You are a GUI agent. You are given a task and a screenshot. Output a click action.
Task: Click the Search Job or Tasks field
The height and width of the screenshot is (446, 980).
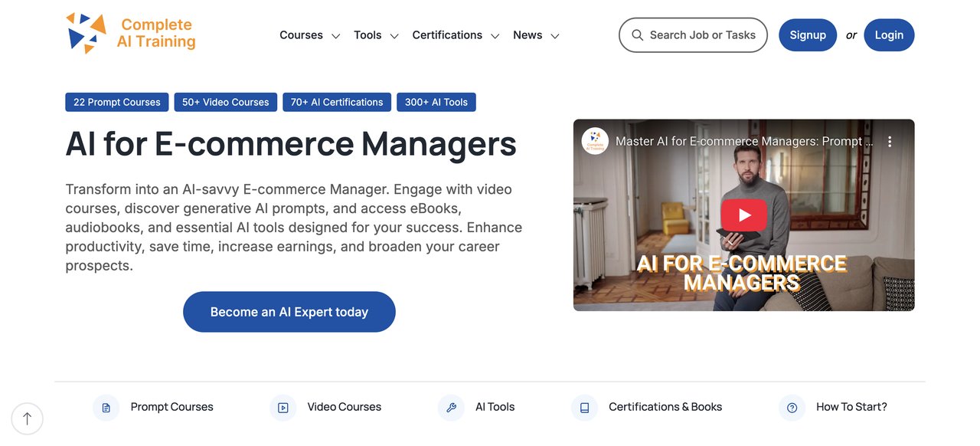coord(693,35)
